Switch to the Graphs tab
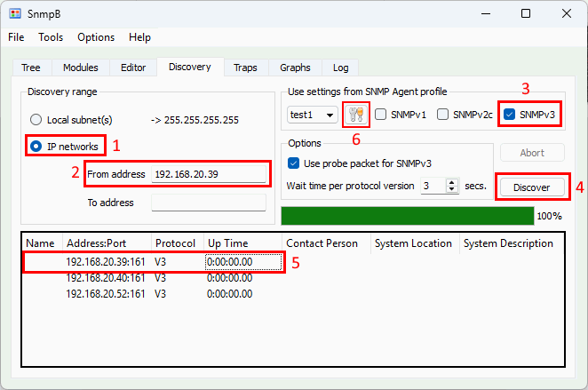Screen dimensions: 588x390 pyautogui.click(x=295, y=68)
